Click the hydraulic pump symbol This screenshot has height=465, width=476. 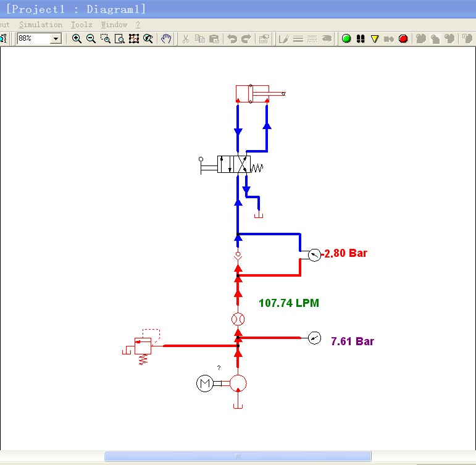point(238,383)
